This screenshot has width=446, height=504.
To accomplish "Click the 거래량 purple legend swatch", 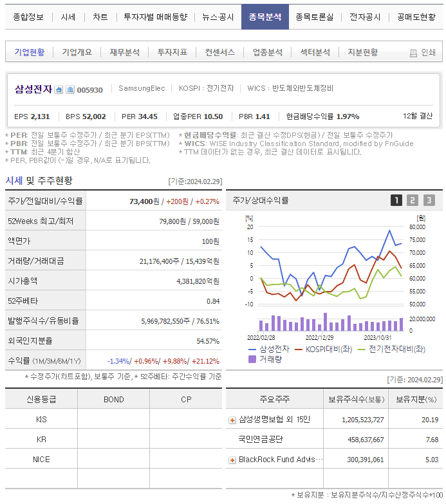I will pos(252,359).
